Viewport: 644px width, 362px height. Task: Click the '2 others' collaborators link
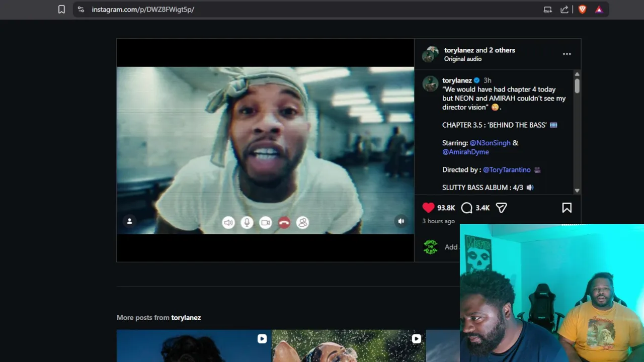tap(502, 50)
